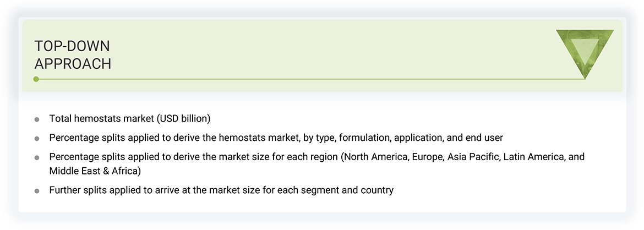This screenshot has width=644, height=230.
Task: Click the bullet beside market size for each region
Action: point(37,157)
